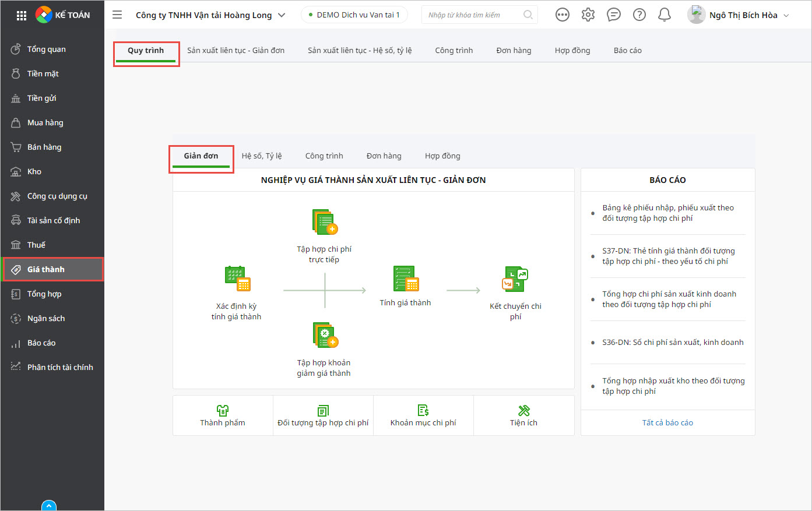Open the app launcher grid icon
The image size is (812, 511).
coord(22,16)
